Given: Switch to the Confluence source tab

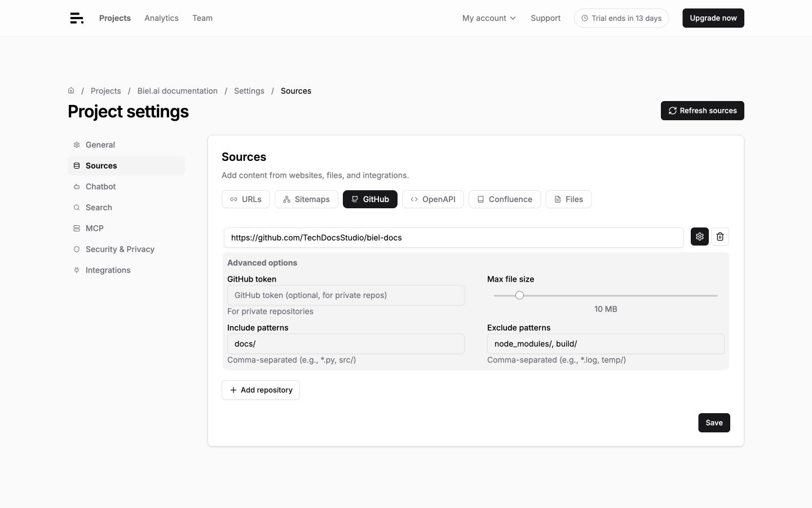Looking at the screenshot, I should point(505,199).
